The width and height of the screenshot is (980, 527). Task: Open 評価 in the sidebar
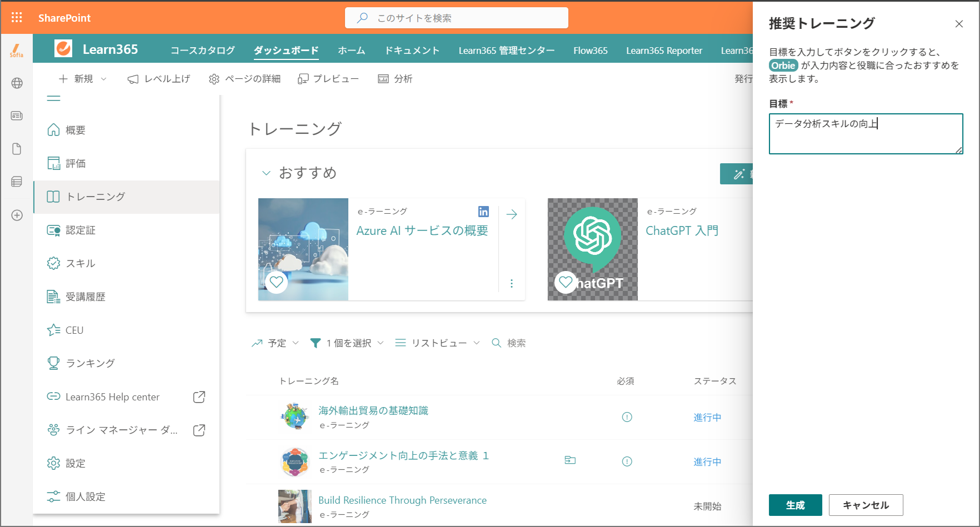pyautogui.click(x=127, y=163)
